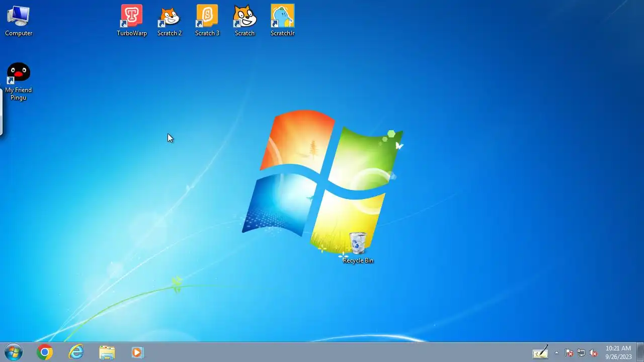
Task: Select the Scratch 3 shortcut icon
Action: 207,16
